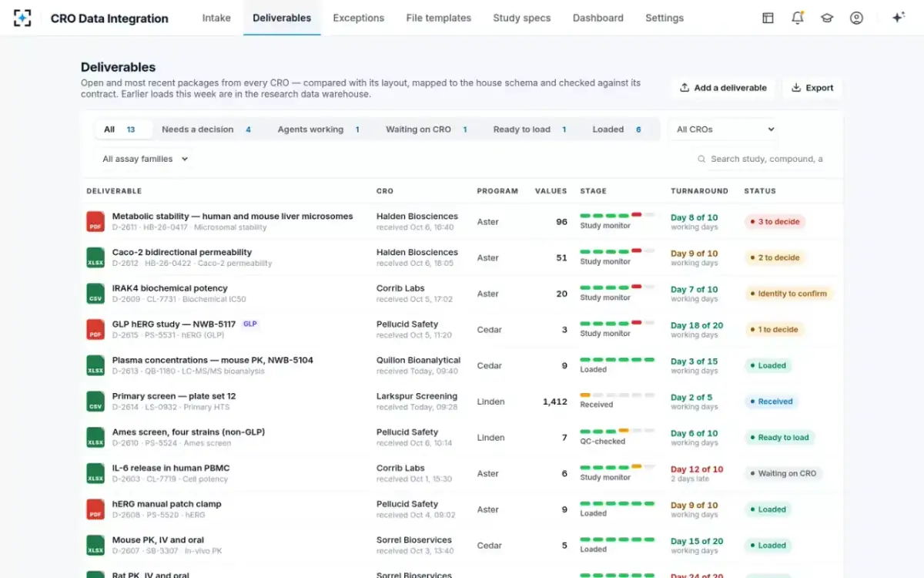The image size is (924, 578).
Task: Filter by Agents working
Action: (319, 129)
